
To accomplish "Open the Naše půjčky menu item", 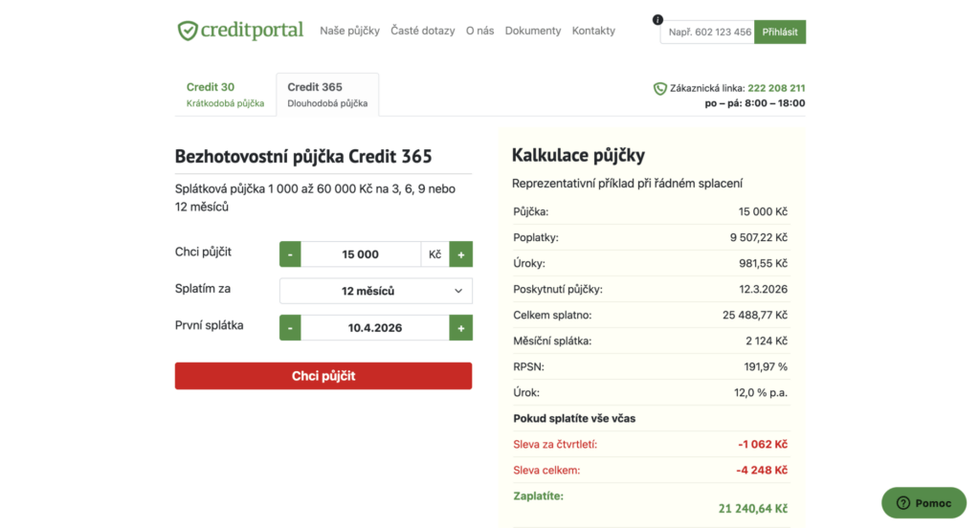I will (349, 31).
